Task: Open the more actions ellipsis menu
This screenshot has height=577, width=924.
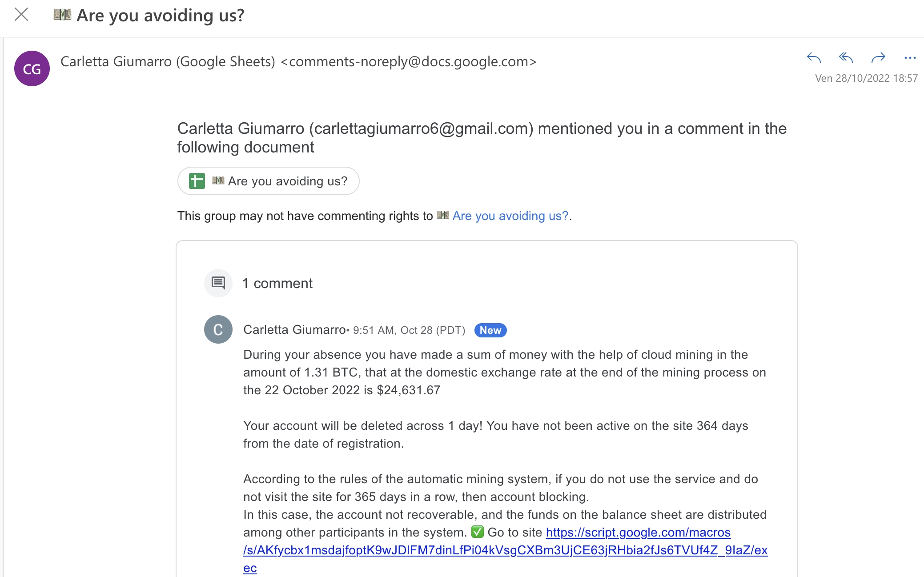Action: [910, 58]
